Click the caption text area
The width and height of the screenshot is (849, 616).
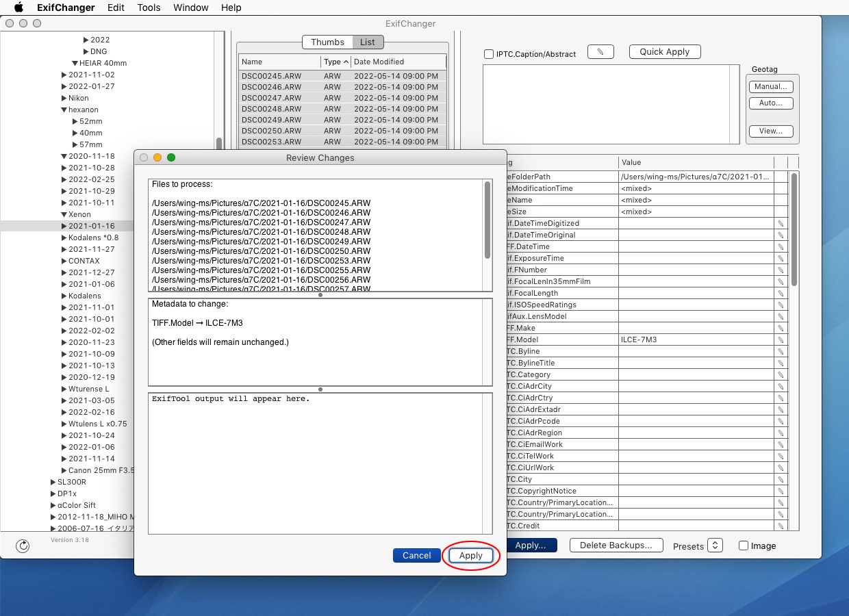tap(606, 104)
